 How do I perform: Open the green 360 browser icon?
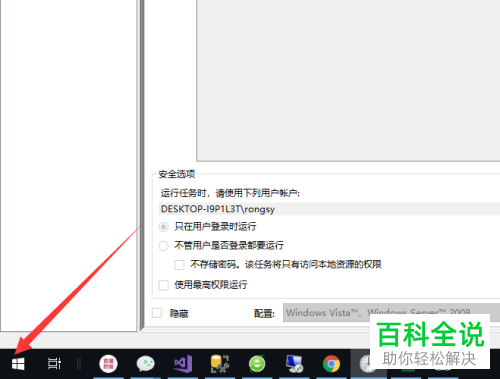[257, 363]
